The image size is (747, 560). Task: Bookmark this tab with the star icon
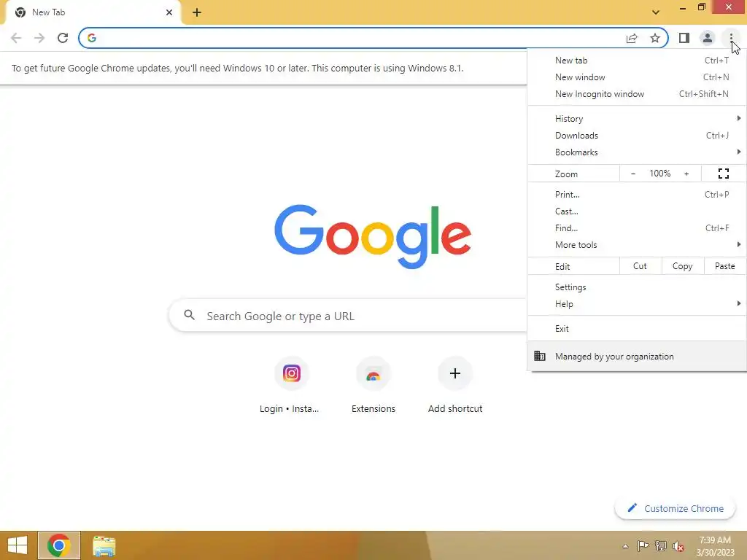coord(655,38)
